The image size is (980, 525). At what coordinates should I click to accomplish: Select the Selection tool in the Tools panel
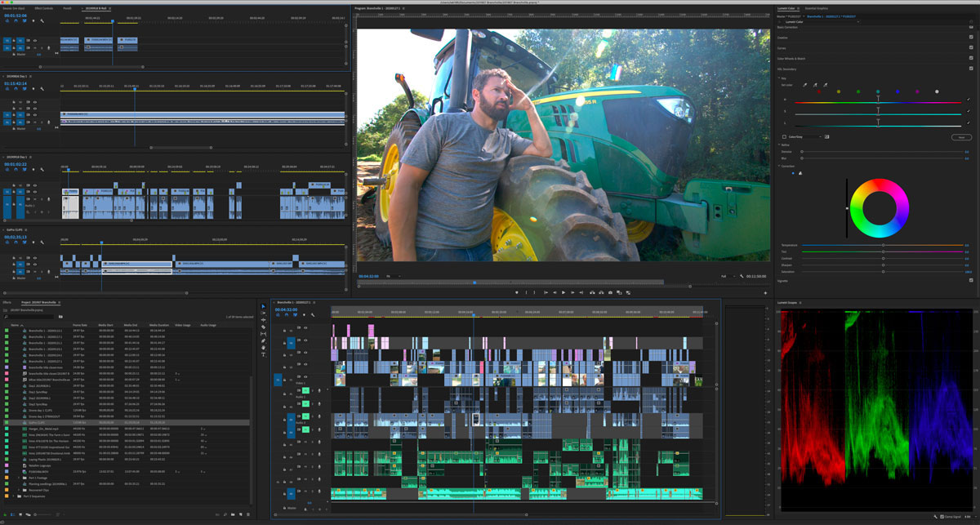[263, 306]
